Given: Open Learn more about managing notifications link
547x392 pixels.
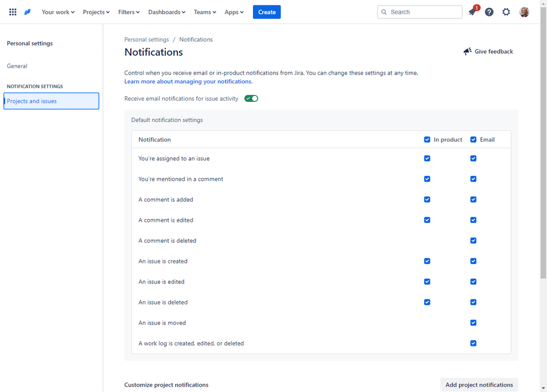Looking at the screenshot, I should (x=188, y=81).
